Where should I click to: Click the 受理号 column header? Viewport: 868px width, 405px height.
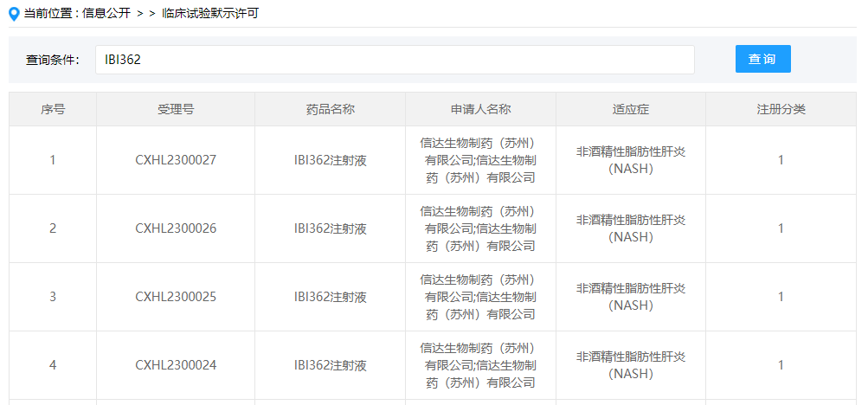point(176,110)
